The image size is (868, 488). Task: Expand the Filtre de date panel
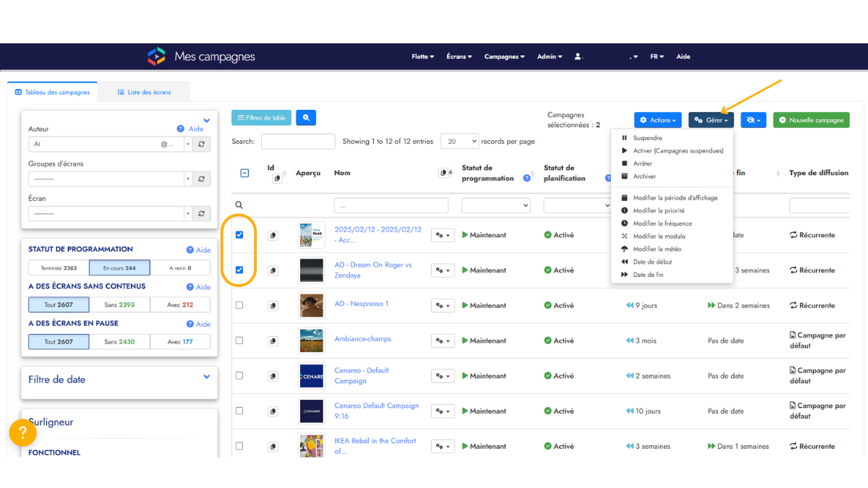tap(207, 377)
